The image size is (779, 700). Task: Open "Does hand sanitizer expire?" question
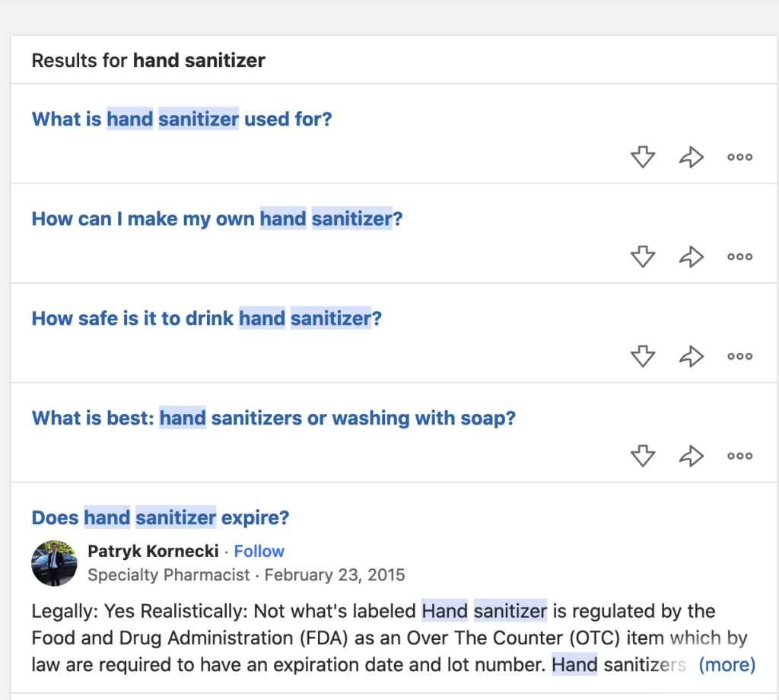[161, 517]
